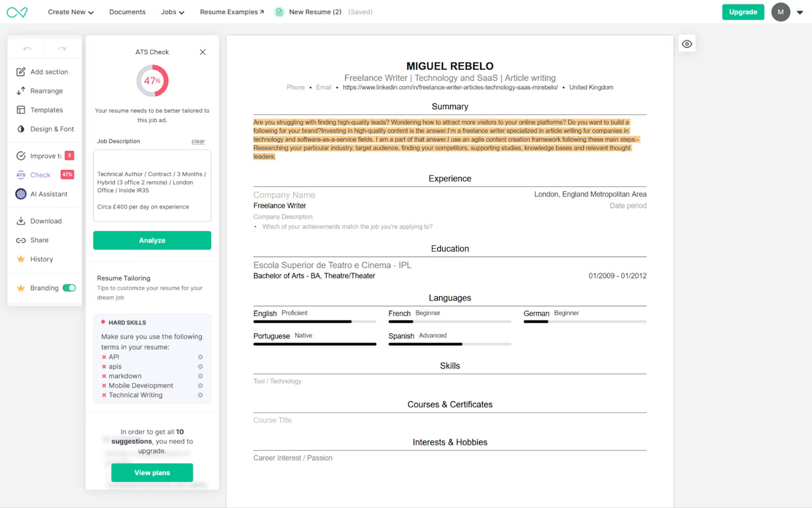Click inside the Job Description text box
Screen dimensions: 812x508
coord(152,186)
